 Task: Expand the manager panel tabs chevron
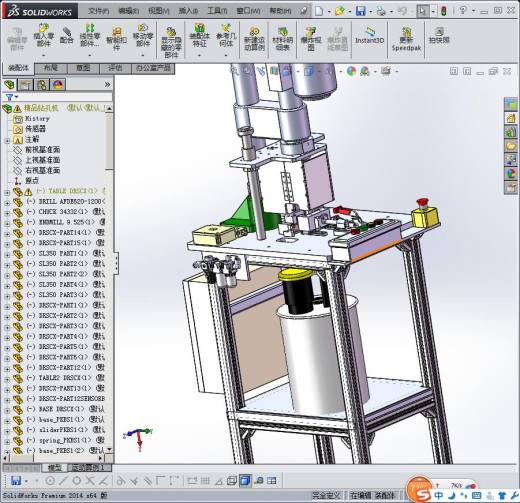tap(107, 85)
